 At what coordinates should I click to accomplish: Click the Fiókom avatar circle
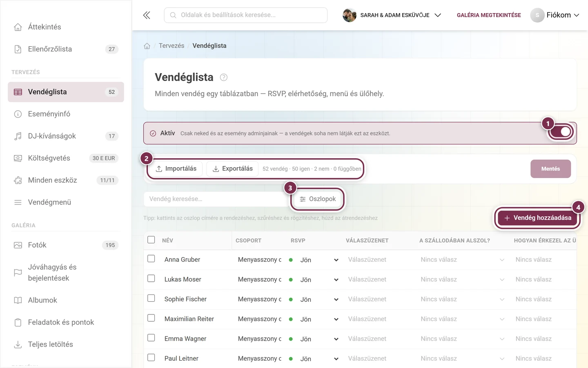(537, 15)
